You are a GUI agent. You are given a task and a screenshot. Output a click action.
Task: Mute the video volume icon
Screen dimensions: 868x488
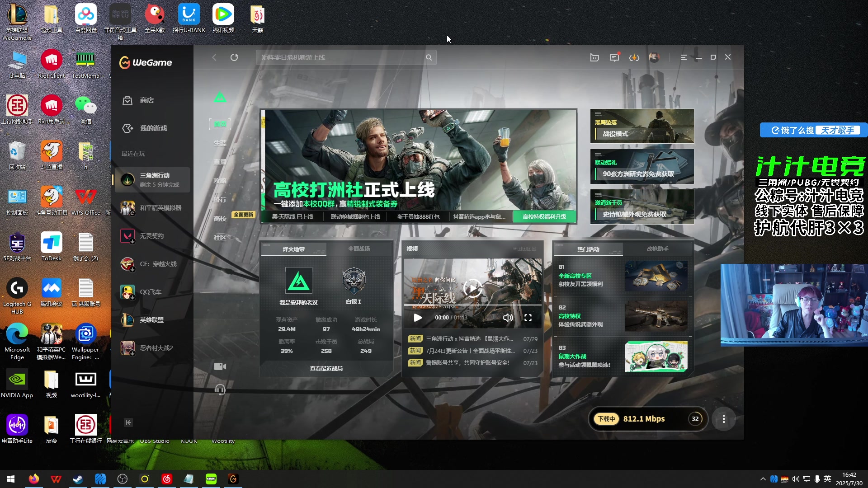508,318
